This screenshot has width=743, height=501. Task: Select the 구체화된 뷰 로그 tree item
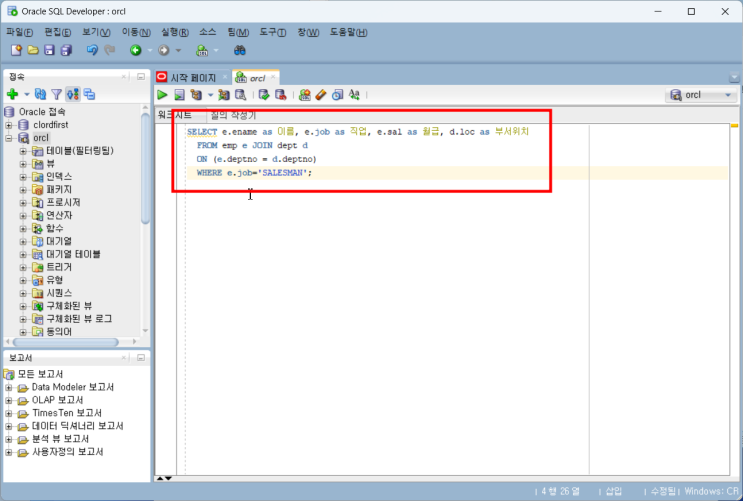tap(79, 319)
